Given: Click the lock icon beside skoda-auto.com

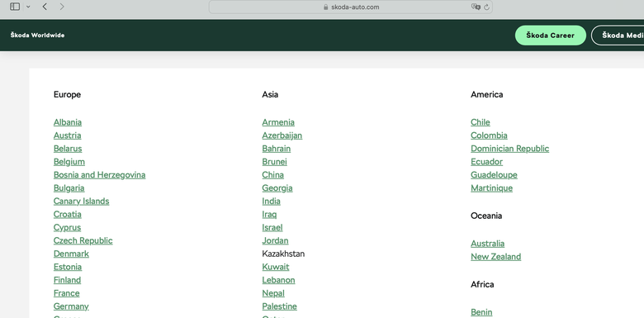Looking at the screenshot, I should point(326,7).
